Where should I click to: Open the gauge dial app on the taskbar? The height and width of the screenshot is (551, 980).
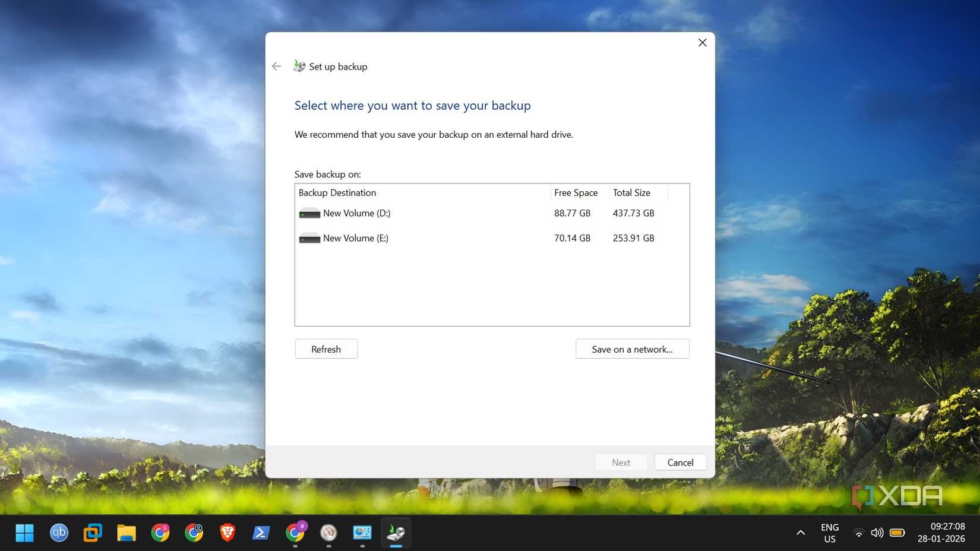tap(328, 533)
